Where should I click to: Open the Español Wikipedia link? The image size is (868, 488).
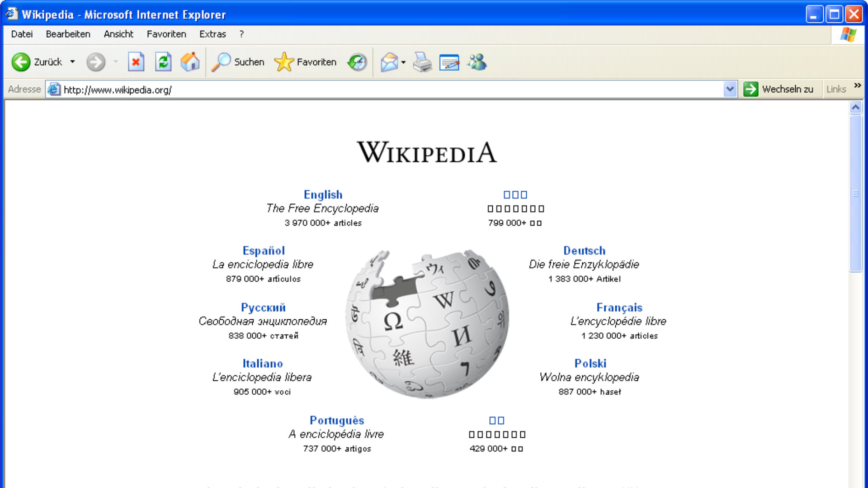click(264, 251)
